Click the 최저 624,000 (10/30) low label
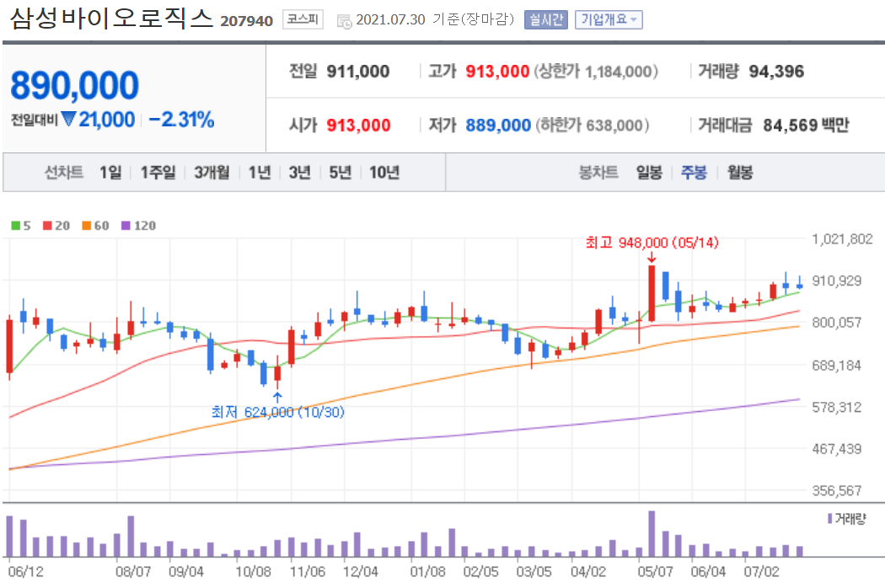 click(277, 412)
